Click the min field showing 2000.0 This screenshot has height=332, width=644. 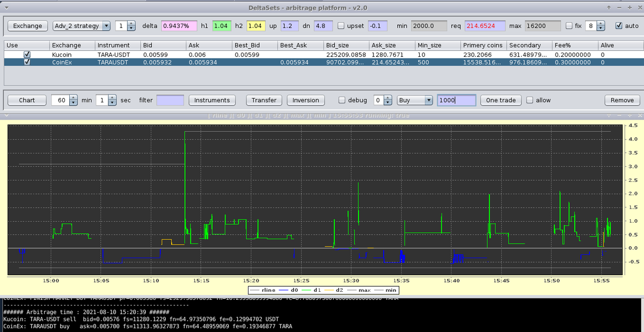pyautogui.click(x=428, y=26)
